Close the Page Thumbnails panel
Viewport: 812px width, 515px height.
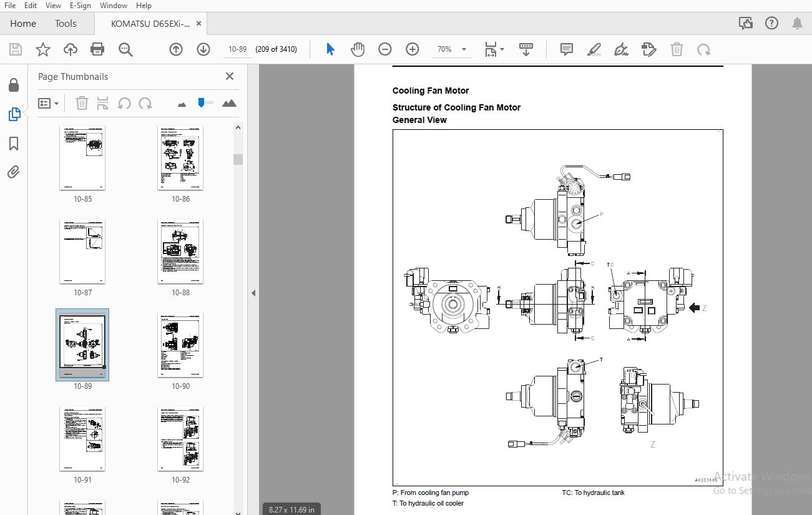click(230, 76)
